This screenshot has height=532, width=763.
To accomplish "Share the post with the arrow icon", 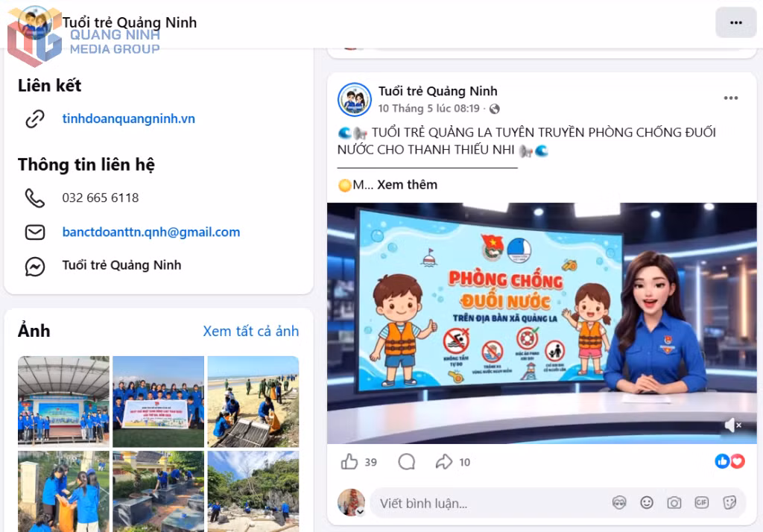I will pyautogui.click(x=443, y=461).
